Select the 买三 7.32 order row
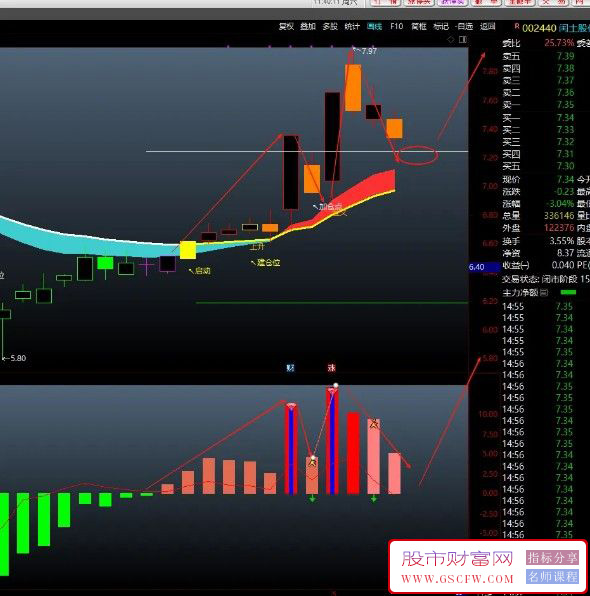The height and width of the screenshot is (596, 590). coord(538,142)
